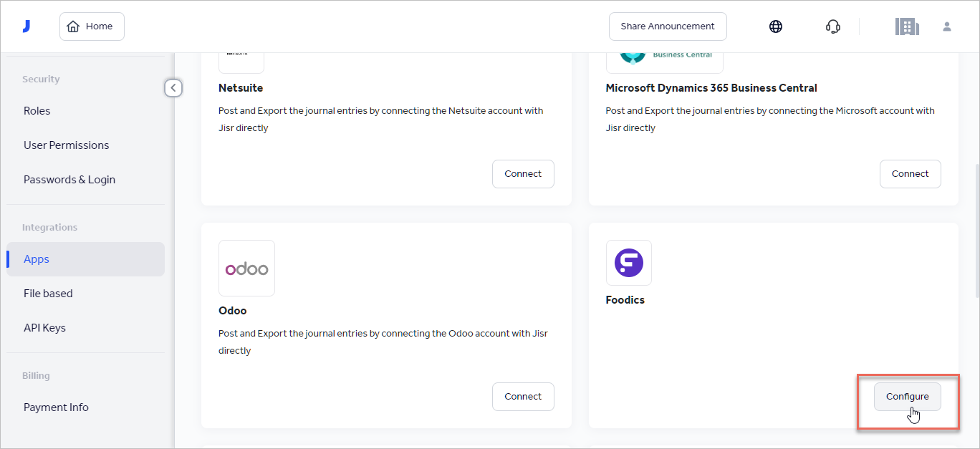Go to Home
980x449 pixels.
click(92, 26)
